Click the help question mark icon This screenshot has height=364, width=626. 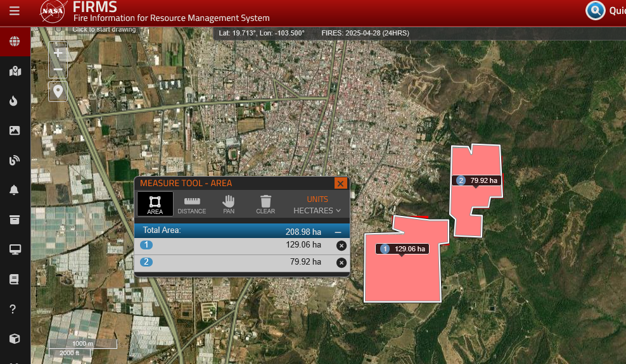(13, 309)
